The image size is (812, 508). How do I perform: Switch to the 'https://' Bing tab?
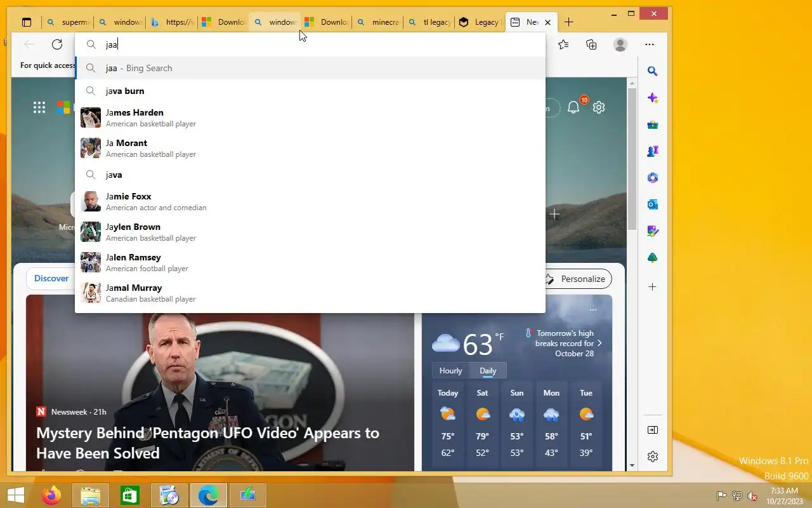coord(171,22)
